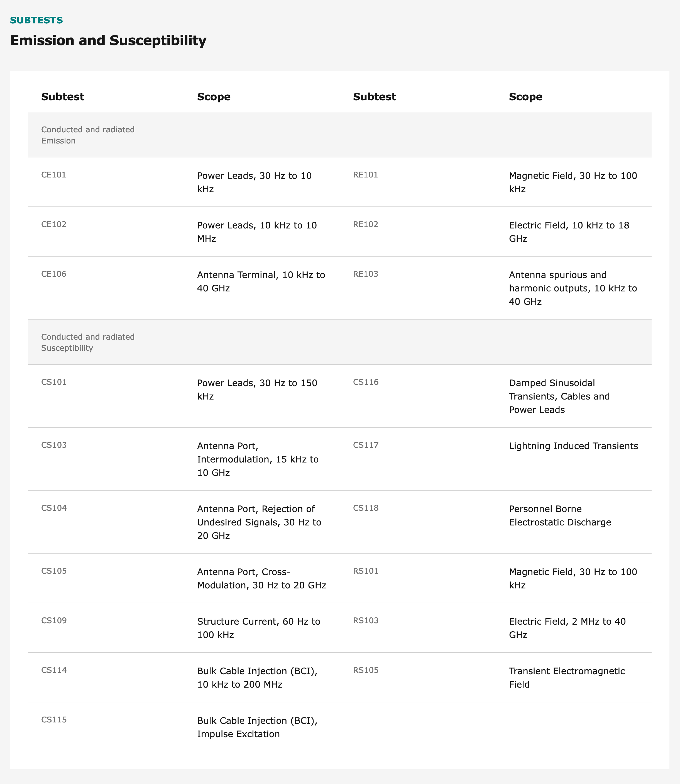
Task: Click Personnel Borne Electrostatic Discharge text
Action: coord(560,516)
